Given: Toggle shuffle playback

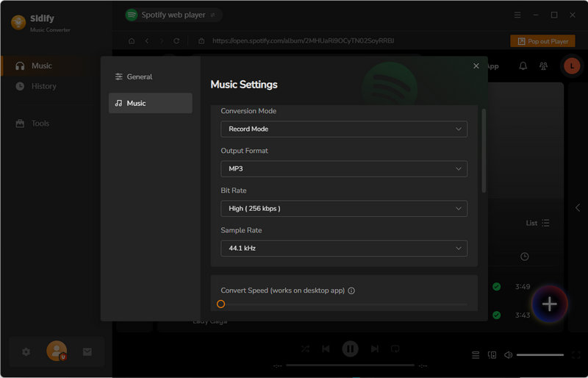Looking at the screenshot, I should click(305, 349).
